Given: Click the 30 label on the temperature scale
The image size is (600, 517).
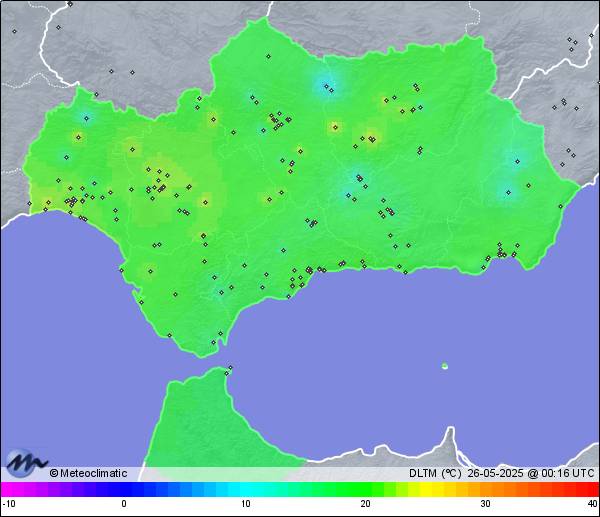Looking at the screenshot, I should [x=484, y=505].
